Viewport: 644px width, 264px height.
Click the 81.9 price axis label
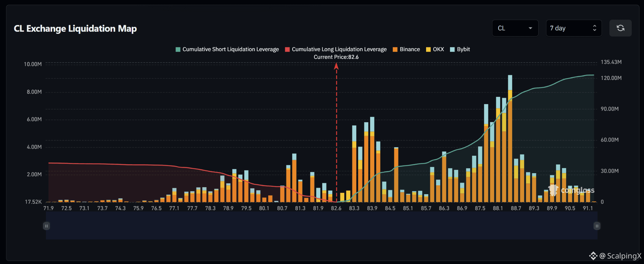(x=318, y=208)
